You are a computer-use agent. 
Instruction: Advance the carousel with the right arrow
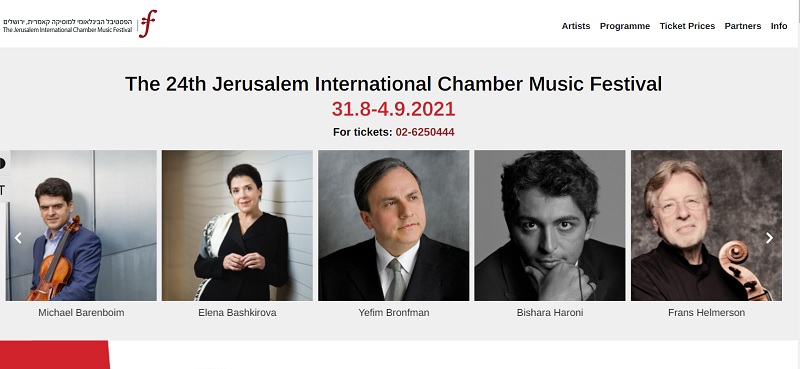click(x=769, y=238)
